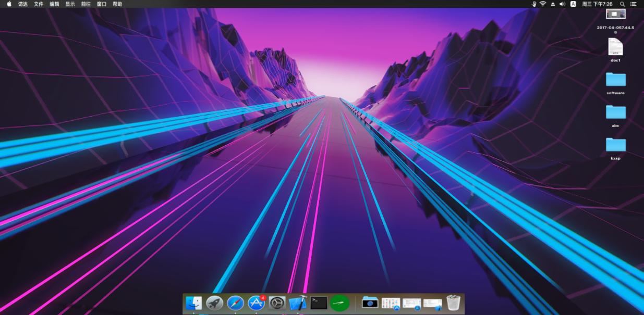
Task: Open the 窗口 menu
Action: 102,4
